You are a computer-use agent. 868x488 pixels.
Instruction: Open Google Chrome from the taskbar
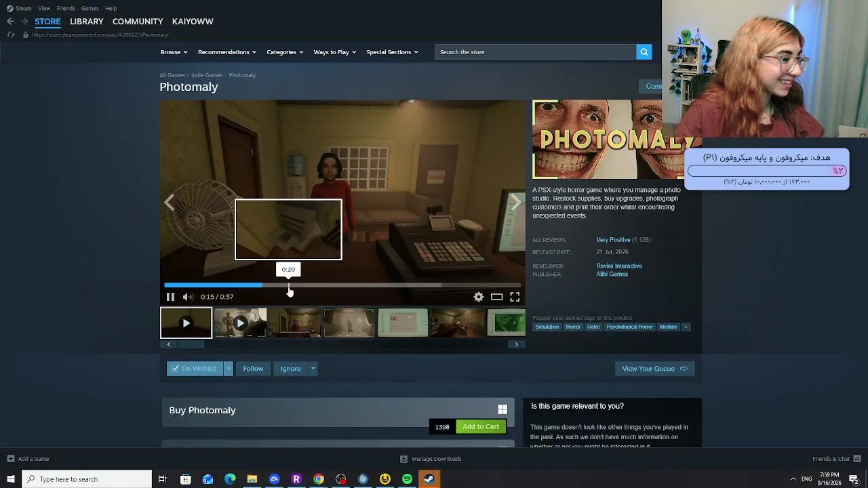(x=319, y=479)
